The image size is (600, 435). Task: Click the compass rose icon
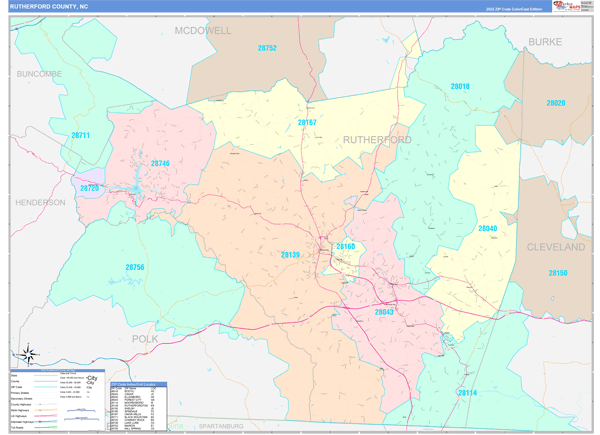29,354
